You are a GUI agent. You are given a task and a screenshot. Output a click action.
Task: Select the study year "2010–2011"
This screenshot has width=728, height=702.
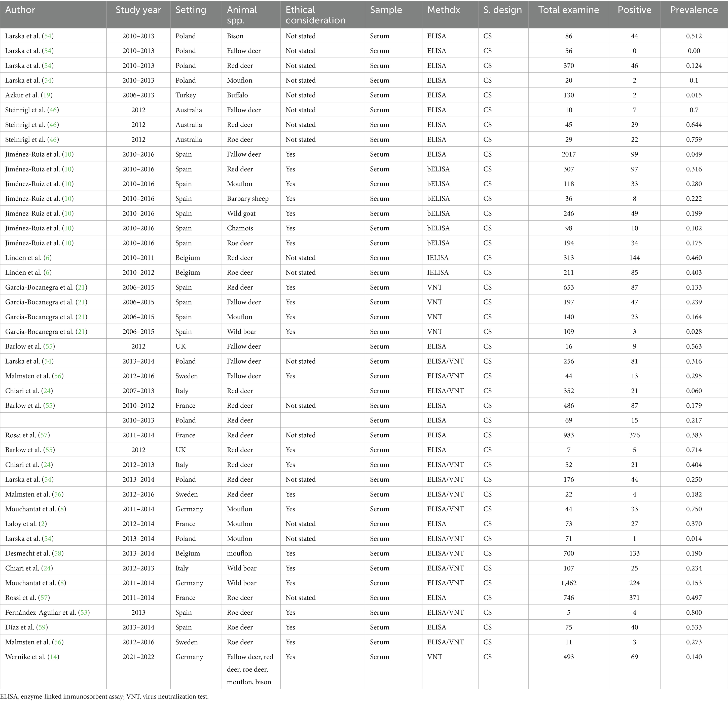point(138,258)
